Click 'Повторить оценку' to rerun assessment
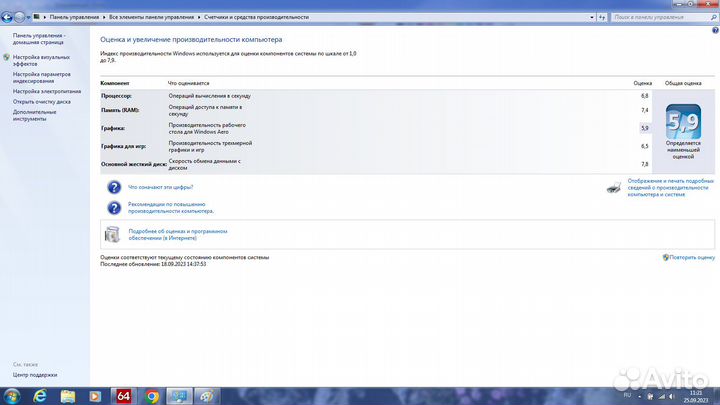720x405 pixels. tap(692, 258)
